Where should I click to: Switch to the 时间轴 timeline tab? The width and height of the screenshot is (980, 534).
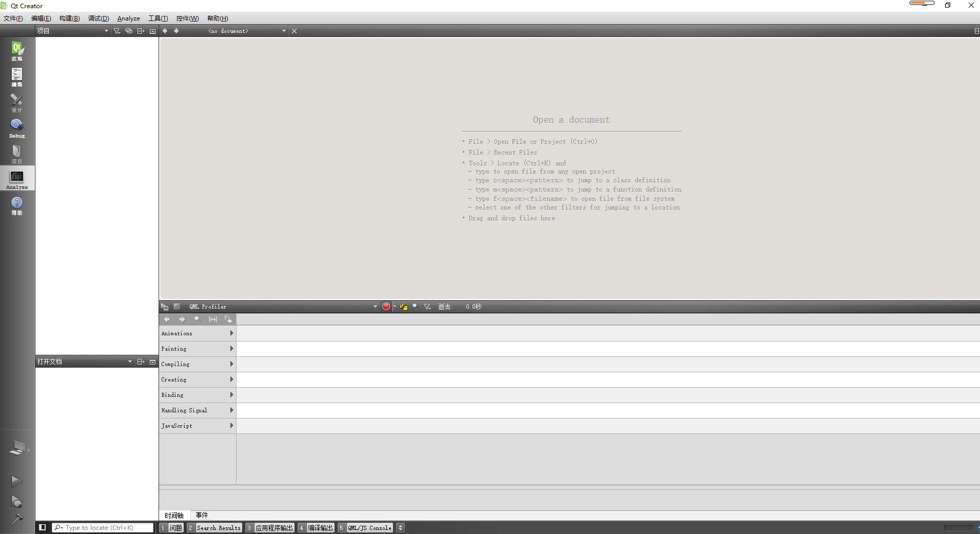[174, 515]
